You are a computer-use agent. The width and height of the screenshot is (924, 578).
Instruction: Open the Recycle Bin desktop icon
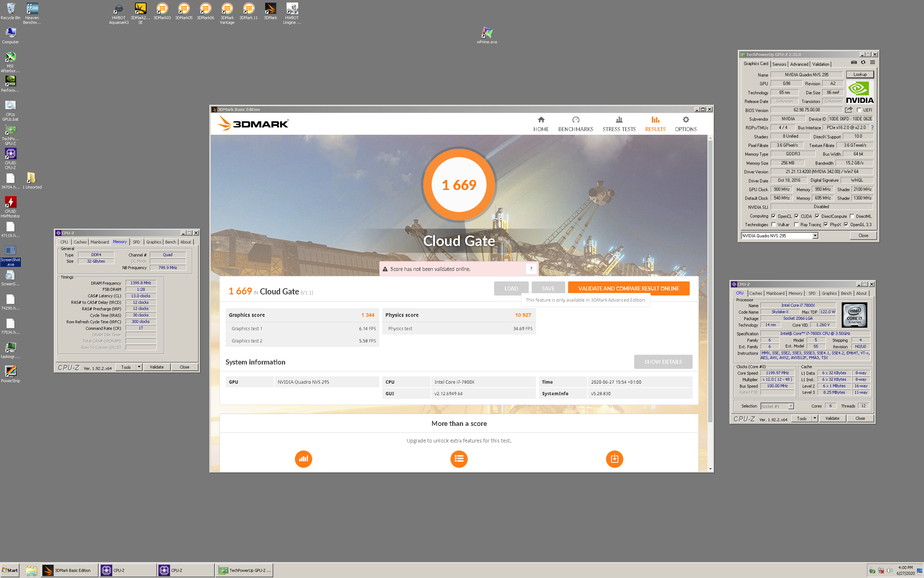tap(11, 12)
